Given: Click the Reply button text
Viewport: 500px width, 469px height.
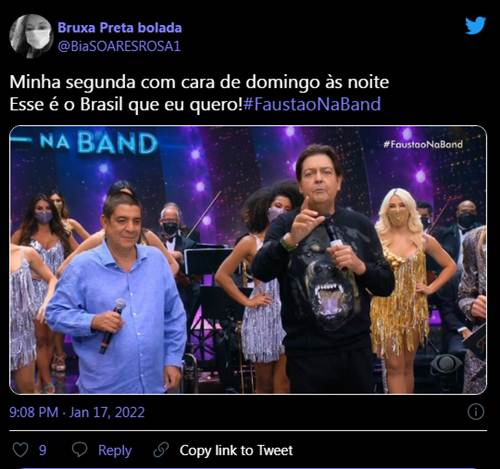Looking at the screenshot, I should (115, 450).
